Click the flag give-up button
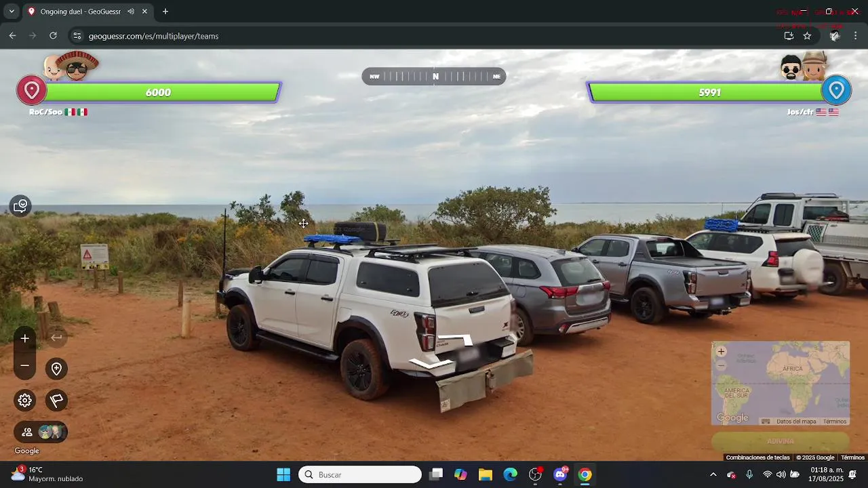This screenshot has width=868, height=488. (57, 401)
